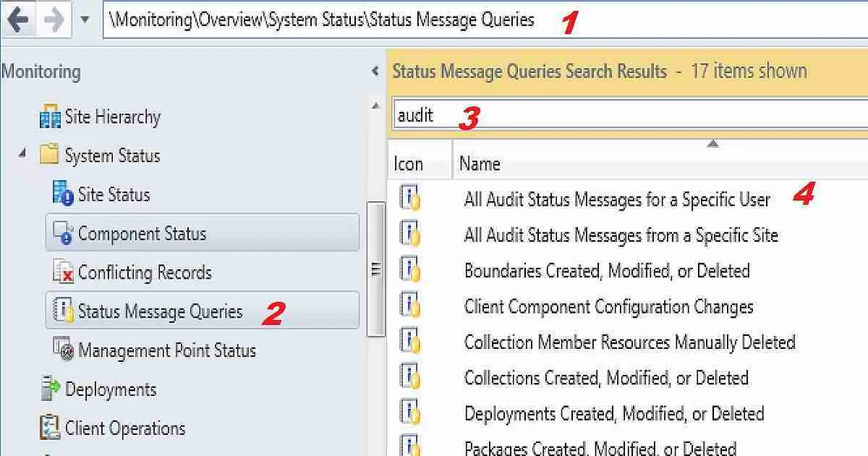Click the Icon column header
The image size is (868, 456).
pyautogui.click(x=409, y=164)
